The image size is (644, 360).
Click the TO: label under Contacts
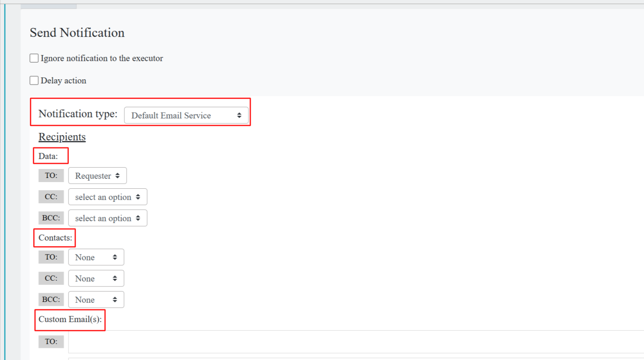[x=51, y=257]
